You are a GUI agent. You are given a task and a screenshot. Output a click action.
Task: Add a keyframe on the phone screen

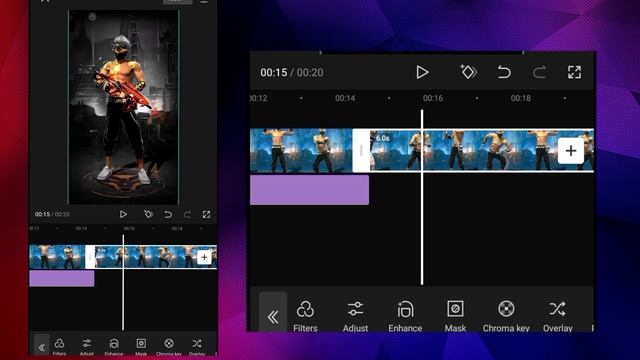[149, 214]
